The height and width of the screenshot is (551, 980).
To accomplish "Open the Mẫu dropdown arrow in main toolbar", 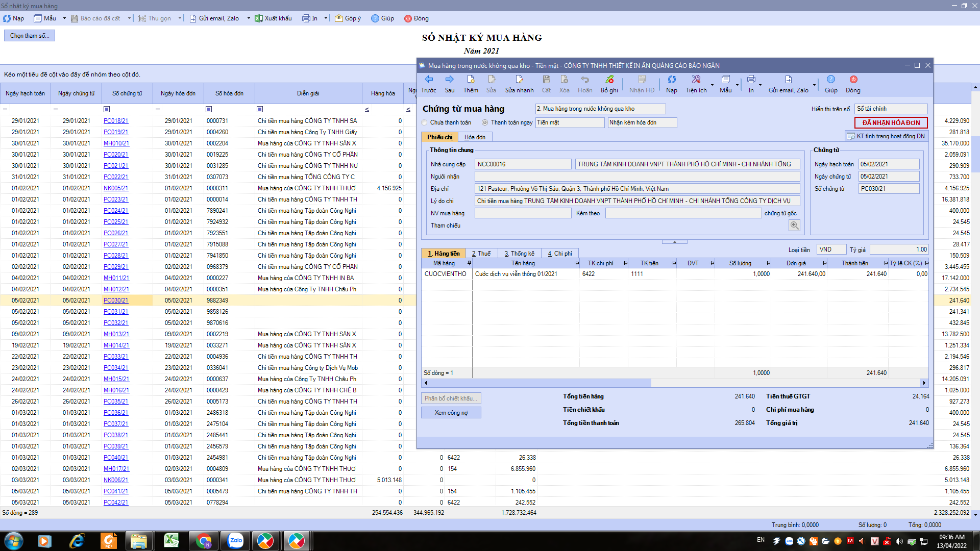I will (64, 18).
